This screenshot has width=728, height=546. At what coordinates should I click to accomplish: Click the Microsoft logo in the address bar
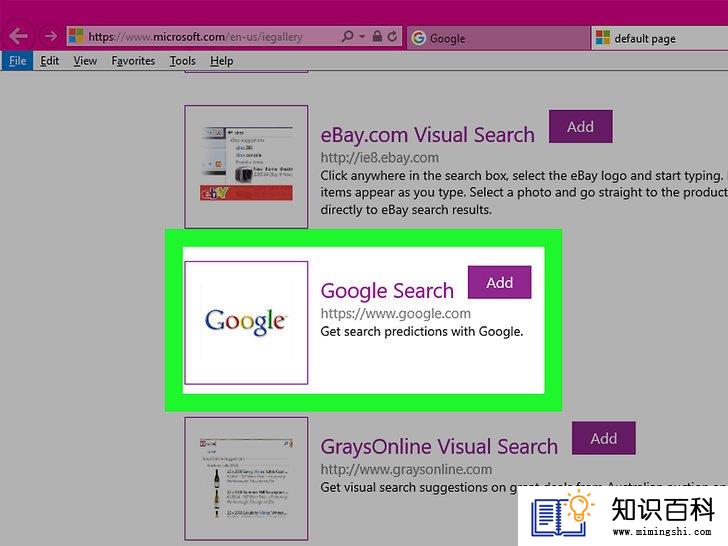76,36
